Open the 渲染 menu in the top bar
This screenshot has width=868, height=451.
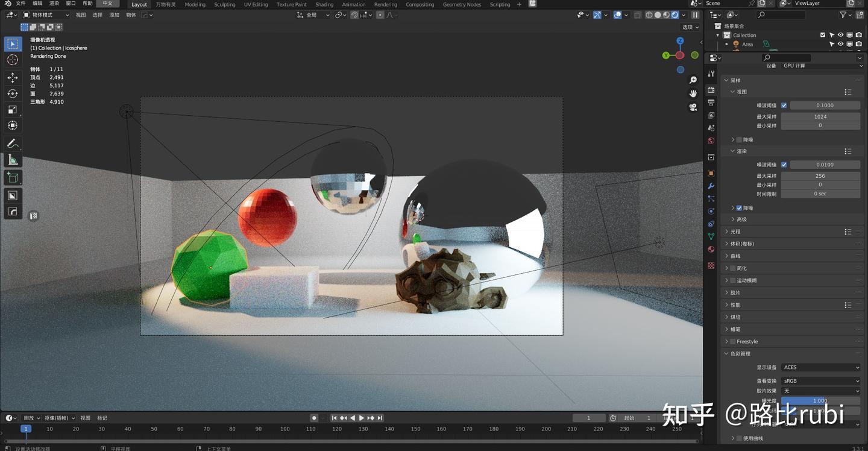tap(53, 4)
